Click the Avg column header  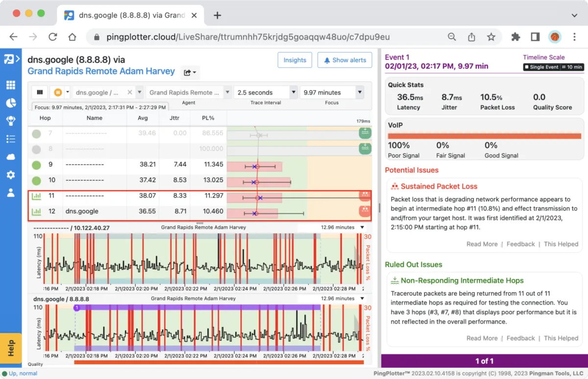click(x=143, y=118)
